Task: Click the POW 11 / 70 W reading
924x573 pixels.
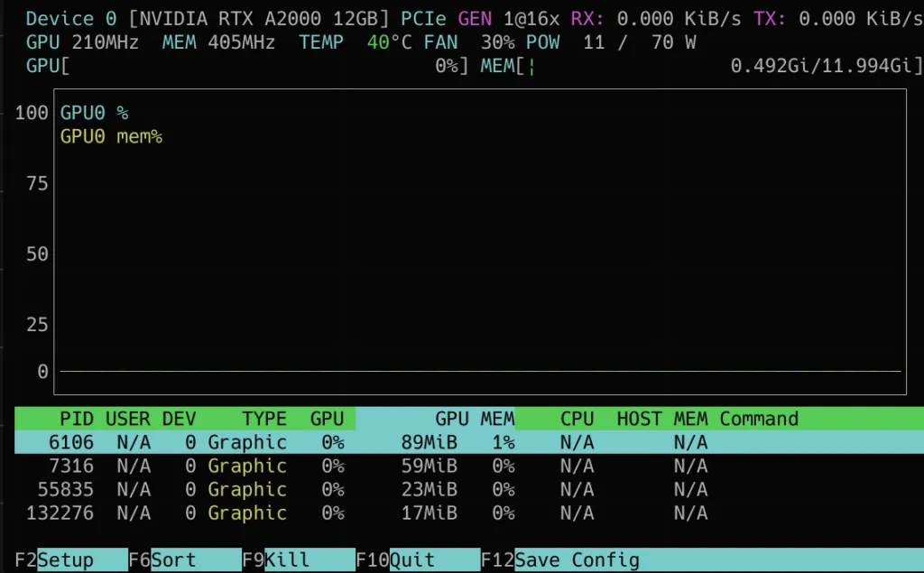Action: (x=611, y=42)
